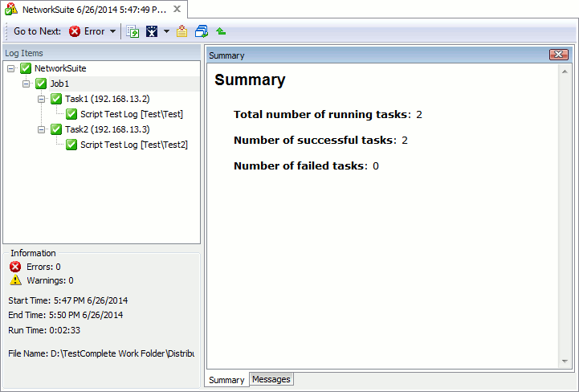Click the large Summary heading
579x392 pixels.
[x=250, y=80]
